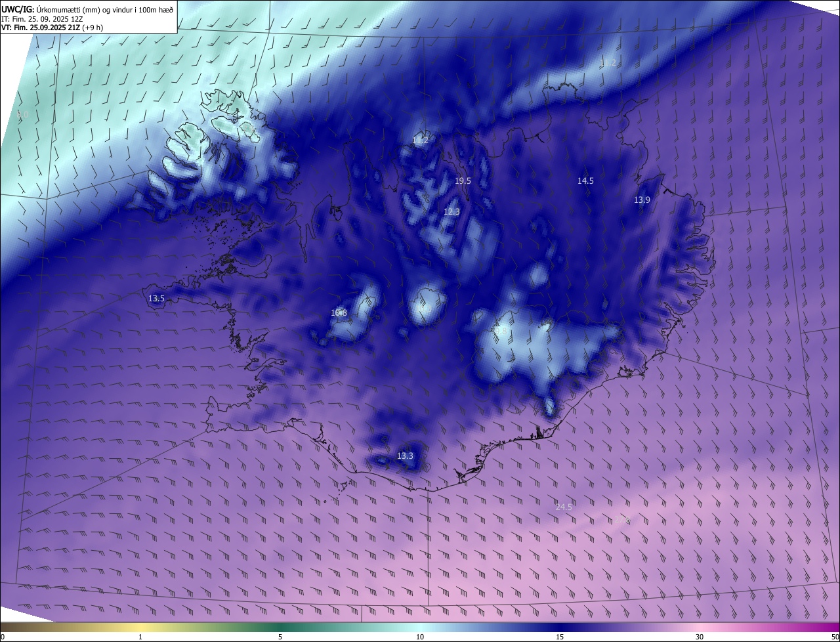Click the 24.5 value over the southeast ocean
Viewport: 840px width, 642px height.
[564, 507]
